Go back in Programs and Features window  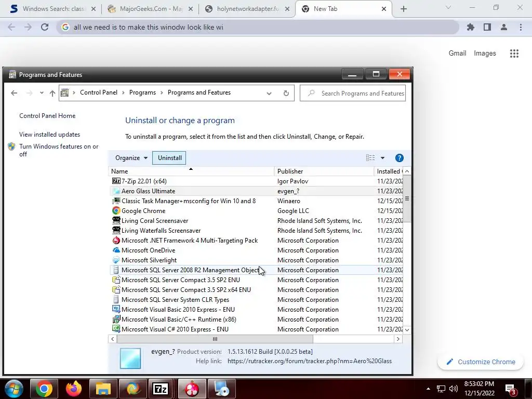pyautogui.click(x=14, y=93)
